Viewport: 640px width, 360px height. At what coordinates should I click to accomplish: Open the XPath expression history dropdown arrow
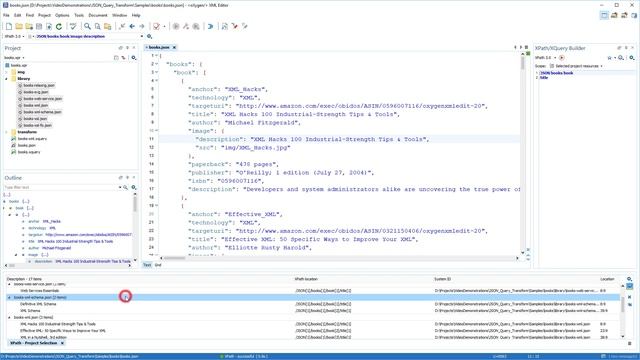[142, 36]
